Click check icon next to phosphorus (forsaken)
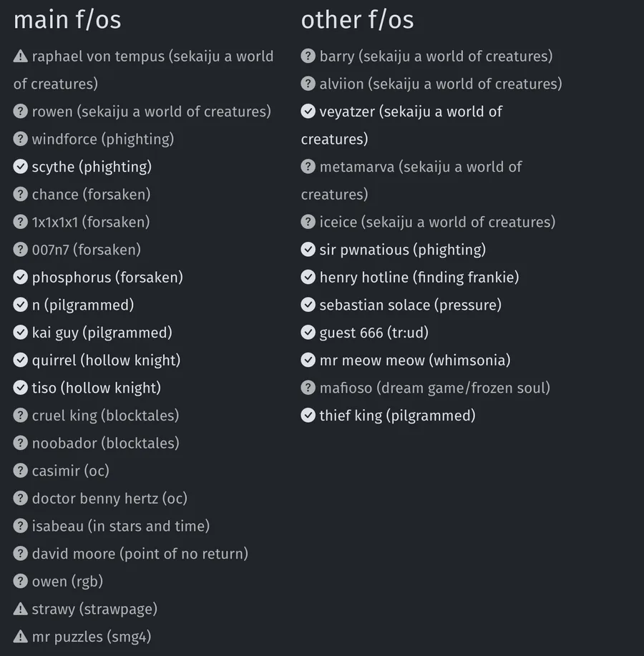This screenshot has height=656, width=644. (x=20, y=277)
